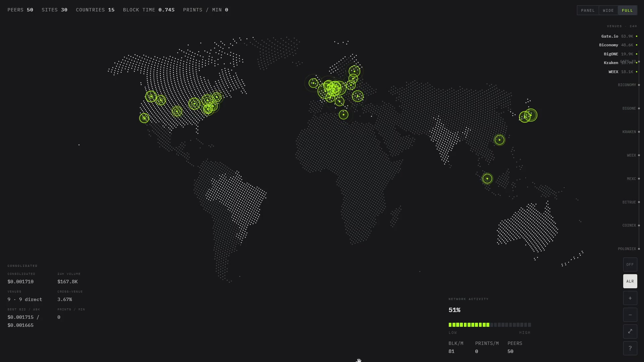The height and width of the screenshot is (362, 644).
Task: Click the Finland peer node circle
Action: click(354, 71)
